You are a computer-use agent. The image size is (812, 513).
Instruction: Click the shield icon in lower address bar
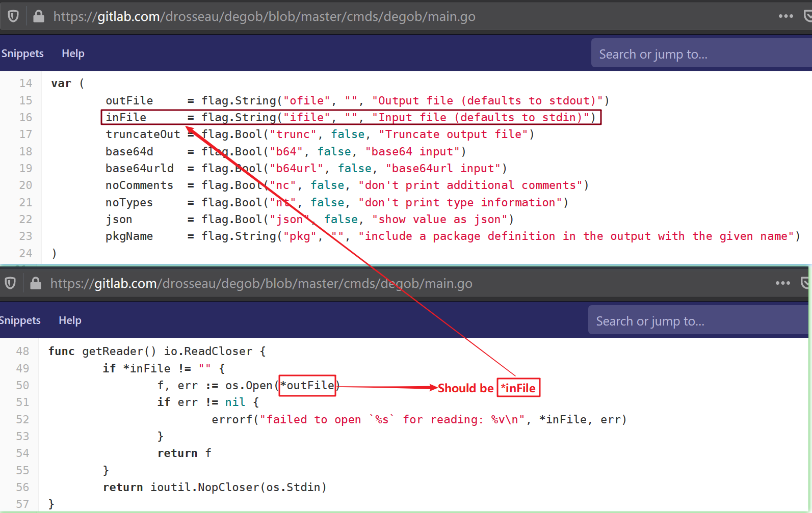10,283
